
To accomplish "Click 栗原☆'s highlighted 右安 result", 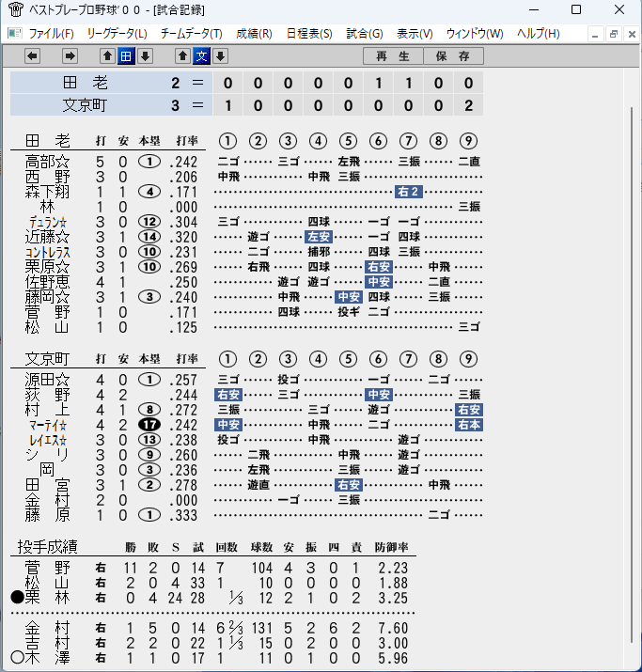I will coord(379,267).
